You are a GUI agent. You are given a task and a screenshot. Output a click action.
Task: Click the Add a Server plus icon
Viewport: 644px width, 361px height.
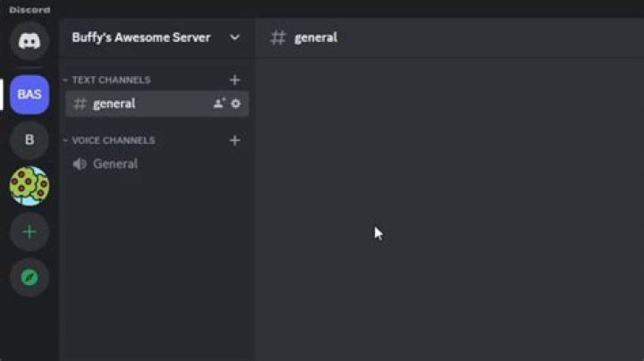tap(30, 231)
